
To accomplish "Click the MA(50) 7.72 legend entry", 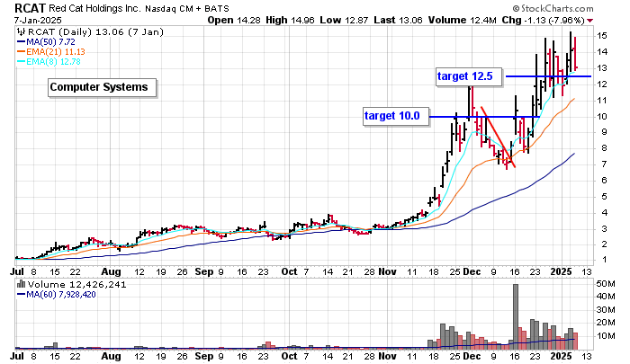I will point(46,41).
